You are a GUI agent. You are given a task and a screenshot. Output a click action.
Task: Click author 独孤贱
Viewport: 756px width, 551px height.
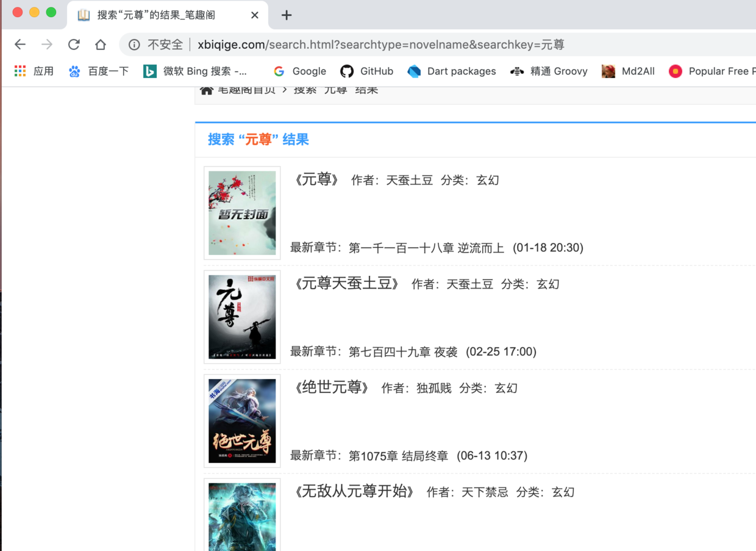click(x=434, y=387)
